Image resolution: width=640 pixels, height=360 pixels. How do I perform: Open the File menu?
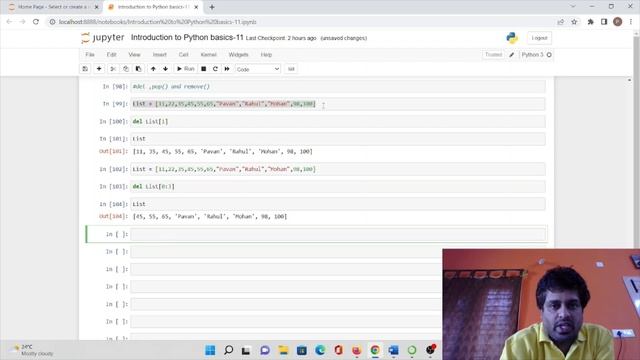pyautogui.click(x=90, y=55)
